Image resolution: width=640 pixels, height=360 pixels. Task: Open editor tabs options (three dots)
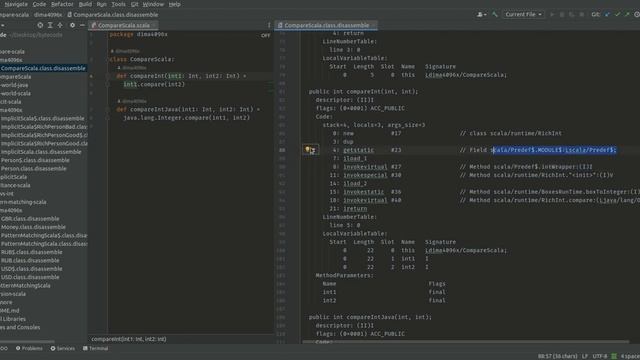(x=269, y=25)
